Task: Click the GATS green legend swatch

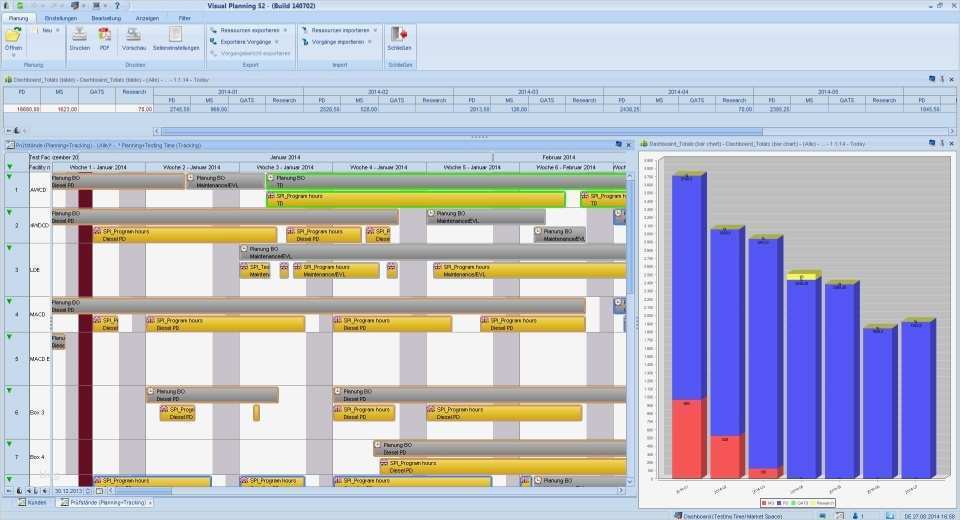Action: (794, 503)
